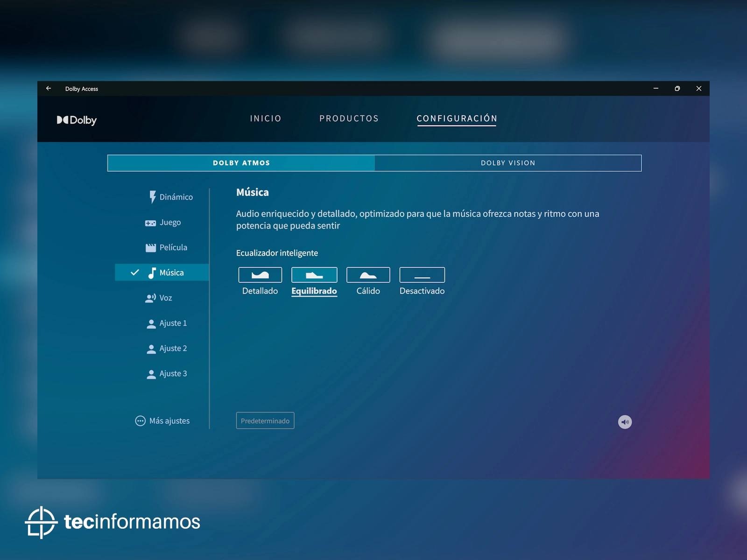The height and width of the screenshot is (560, 747).
Task: Click the bold "Música" content heading
Action: pos(253,192)
